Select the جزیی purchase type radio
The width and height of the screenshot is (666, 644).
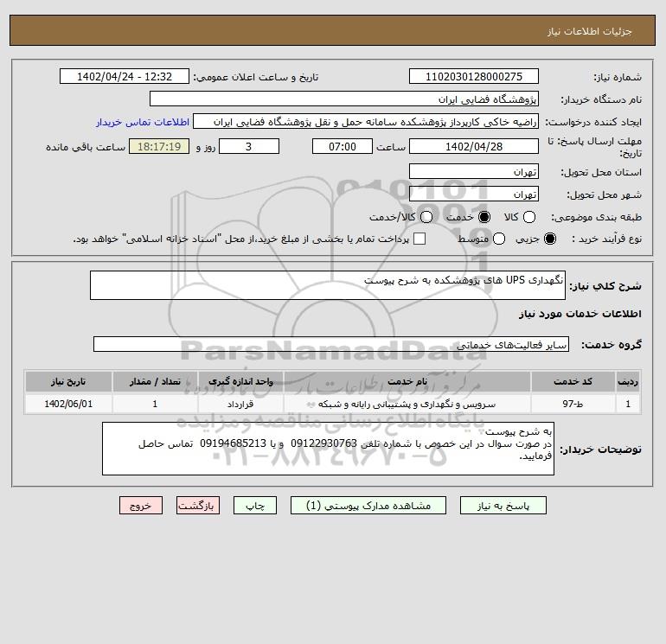tap(549, 239)
